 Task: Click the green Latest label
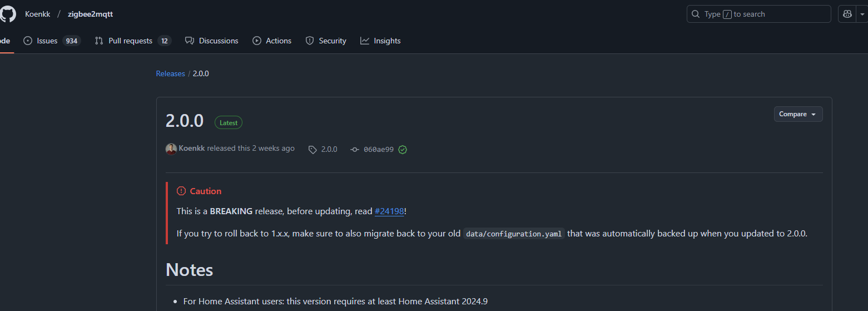[x=229, y=122]
